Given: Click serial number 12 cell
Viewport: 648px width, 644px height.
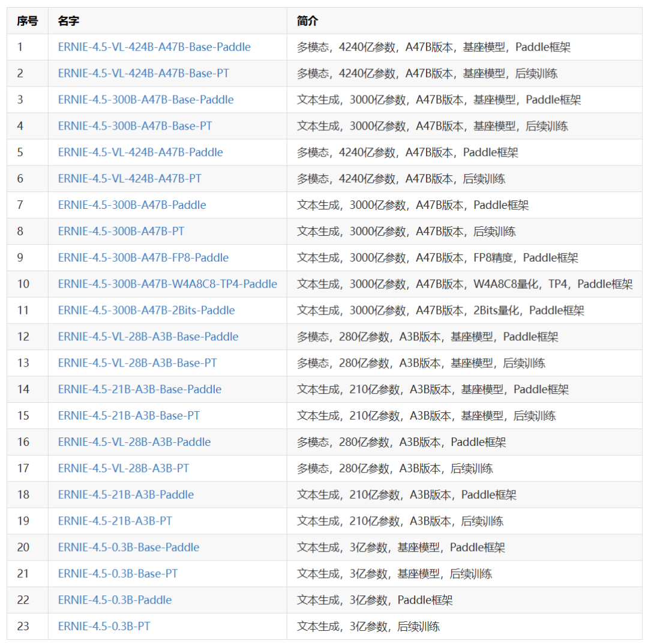Looking at the screenshot, I should [27, 337].
